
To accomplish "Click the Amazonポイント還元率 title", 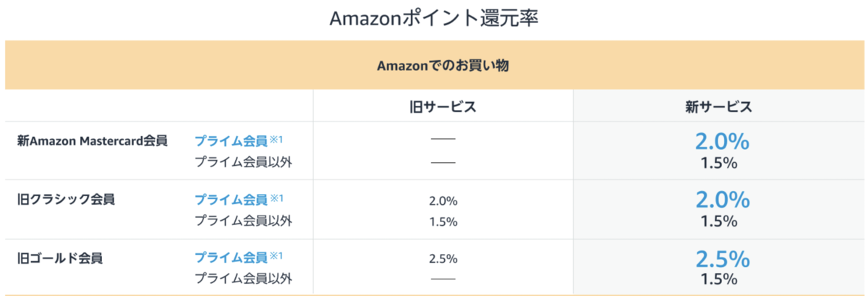I will click(x=434, y=18).
